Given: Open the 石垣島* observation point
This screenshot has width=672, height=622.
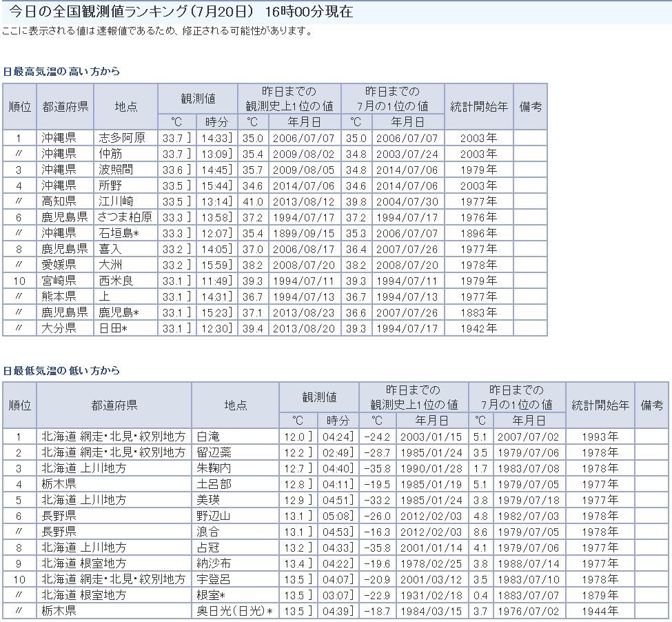Looking at the screenshot, I should 119,233.
